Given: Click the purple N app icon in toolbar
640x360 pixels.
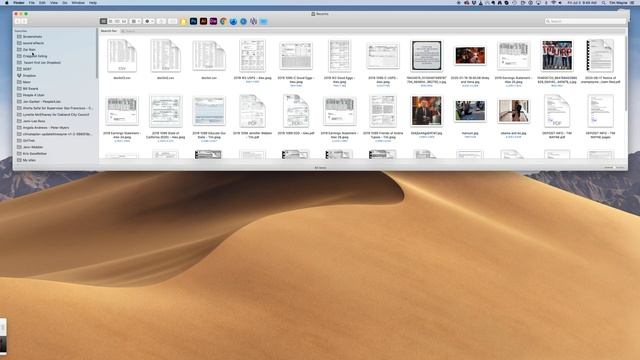Looking at the screenshot, I should click(253, 21).
